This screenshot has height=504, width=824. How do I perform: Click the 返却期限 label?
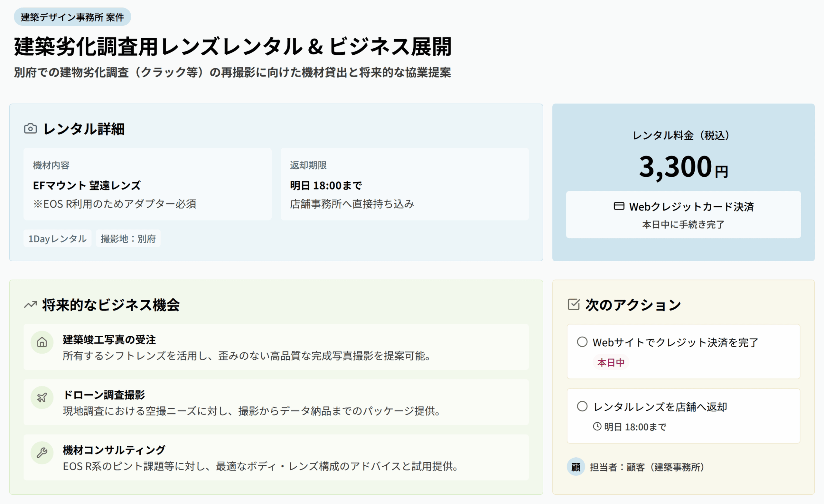308,165
